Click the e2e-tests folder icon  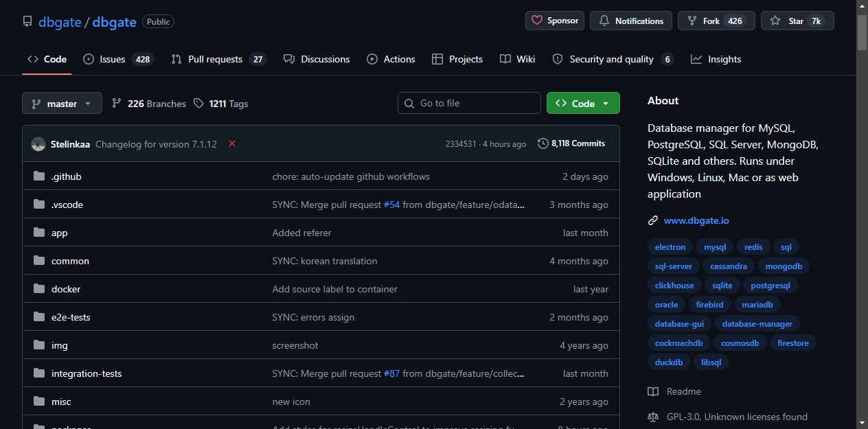pos(39,317)
